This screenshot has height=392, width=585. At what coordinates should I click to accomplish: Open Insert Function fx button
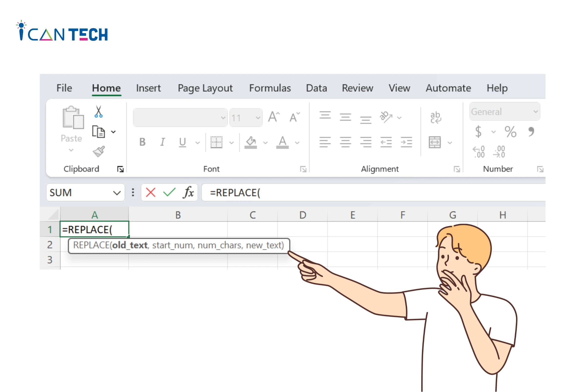[189, 192]
